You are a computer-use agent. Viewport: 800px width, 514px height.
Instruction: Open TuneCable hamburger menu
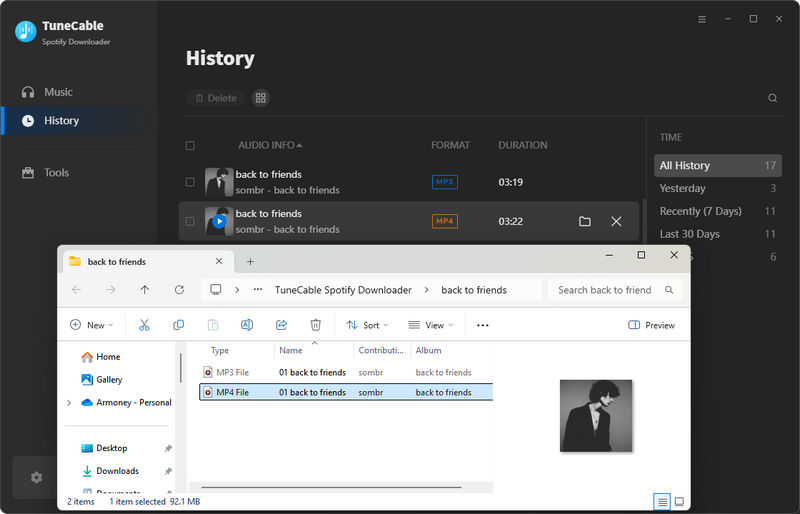click(702, 19)
